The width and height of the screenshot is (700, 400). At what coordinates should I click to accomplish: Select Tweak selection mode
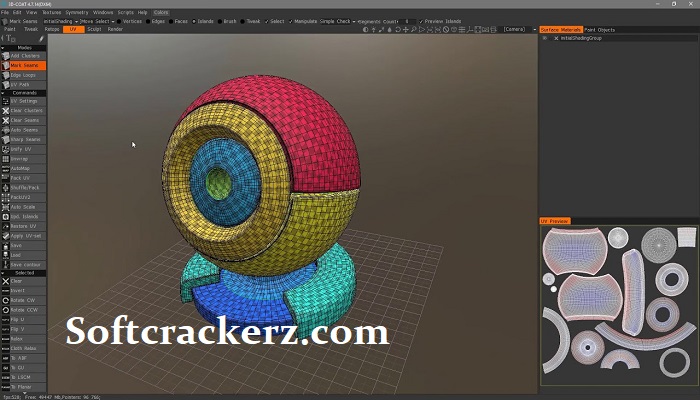(250, 21)
